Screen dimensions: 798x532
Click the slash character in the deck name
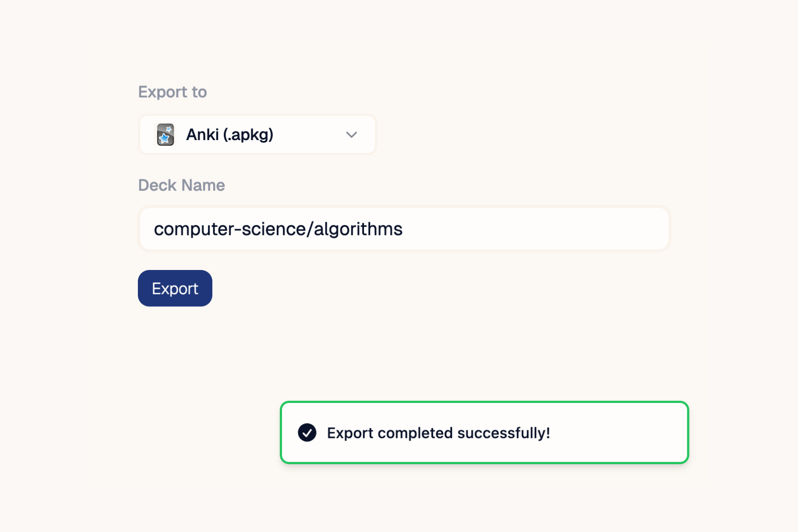[310, 229]
